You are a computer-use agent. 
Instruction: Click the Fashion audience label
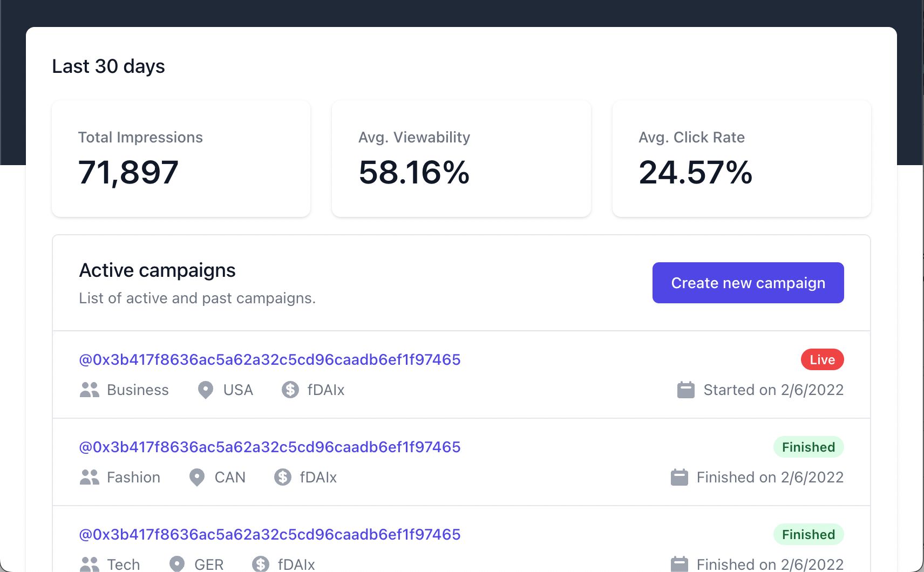(x=133, y=477)
